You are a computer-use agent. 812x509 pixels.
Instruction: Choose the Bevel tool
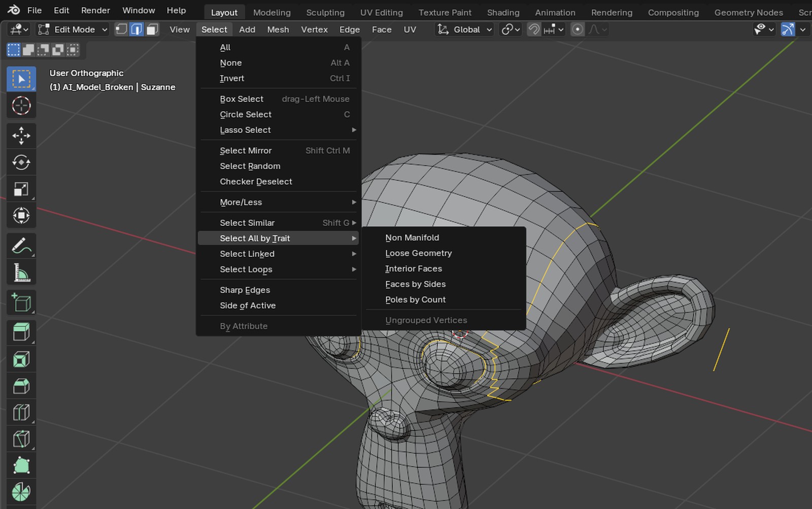21,386
